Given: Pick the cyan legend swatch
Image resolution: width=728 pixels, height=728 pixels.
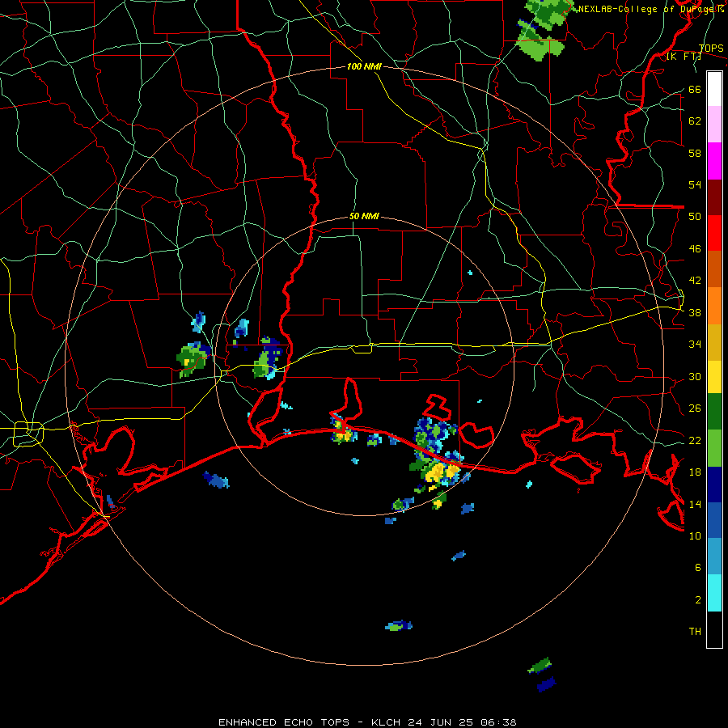Looking at the screenshot, I should (x=714, y=593).
